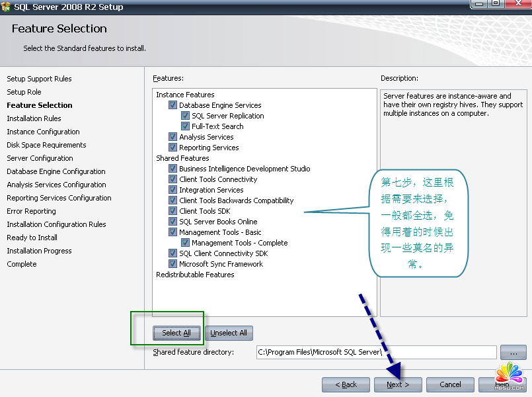
Task: Click Next to continue setup
Action: point(398,384)
